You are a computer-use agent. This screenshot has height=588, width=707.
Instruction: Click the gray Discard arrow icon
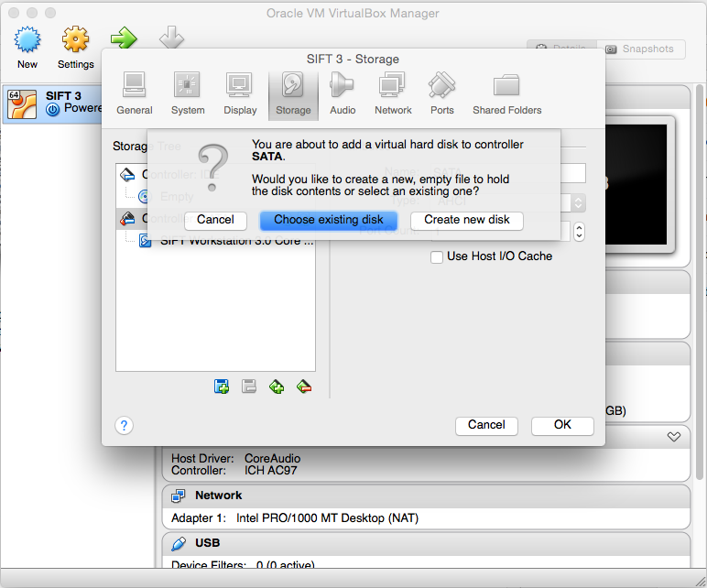point(171,37)
